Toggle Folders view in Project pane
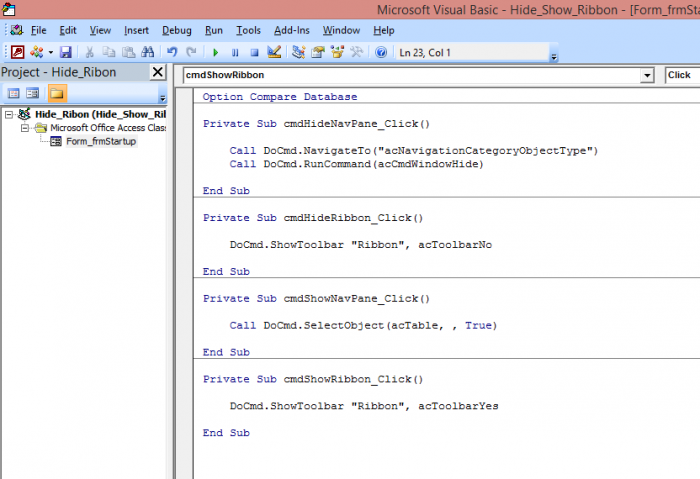 [x=57, y=94]
